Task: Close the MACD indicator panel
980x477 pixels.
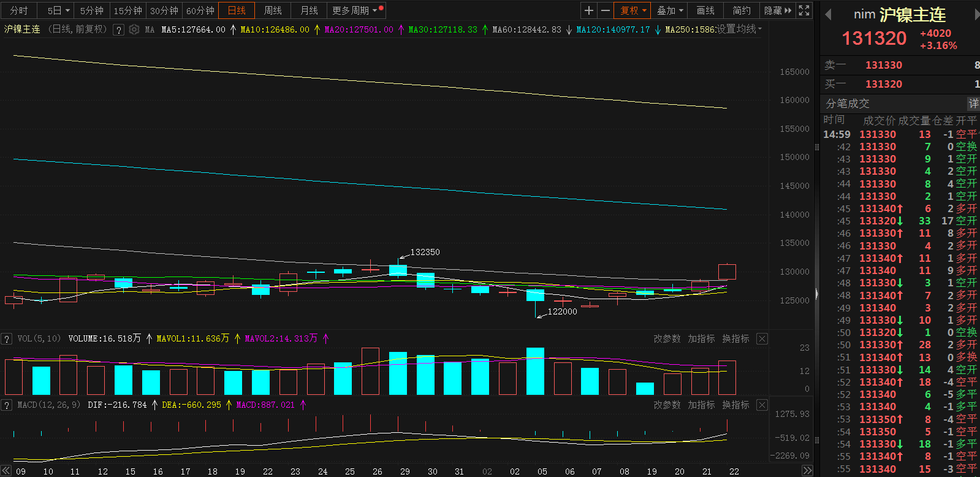Action: click(x=762, y=405)
